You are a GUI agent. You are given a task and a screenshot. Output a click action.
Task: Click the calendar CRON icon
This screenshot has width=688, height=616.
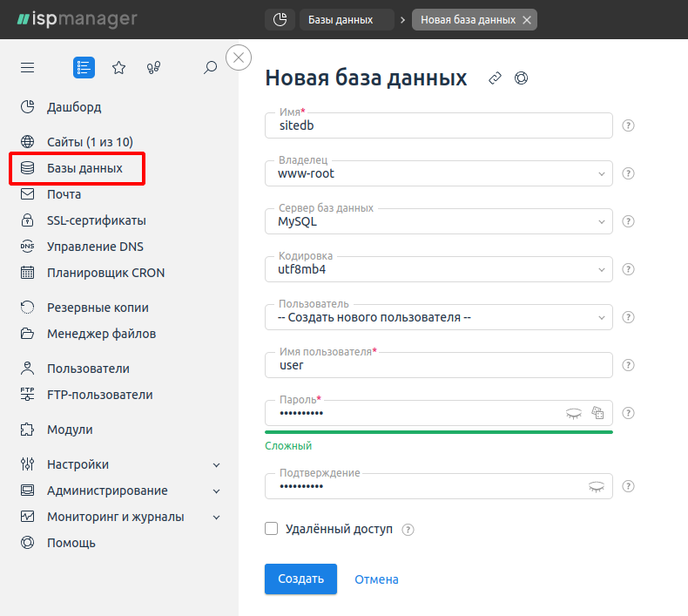click(x=27, y=272)
